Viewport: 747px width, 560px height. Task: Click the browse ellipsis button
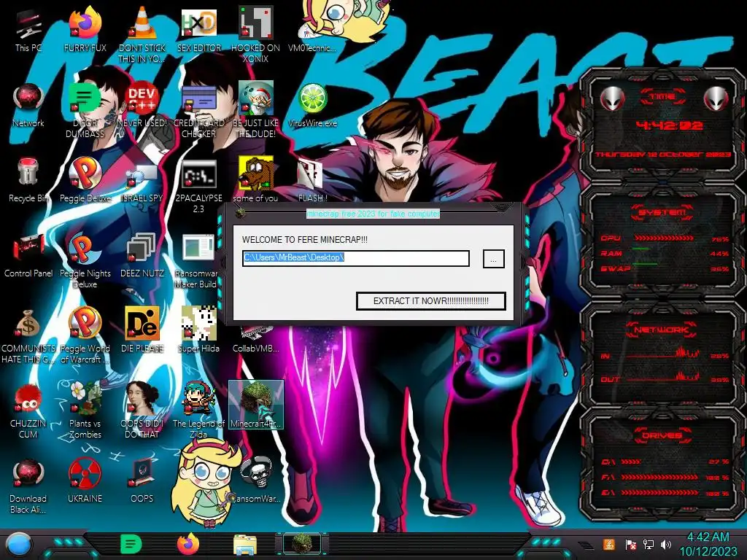pyautogui.click(x=494, y=259)
